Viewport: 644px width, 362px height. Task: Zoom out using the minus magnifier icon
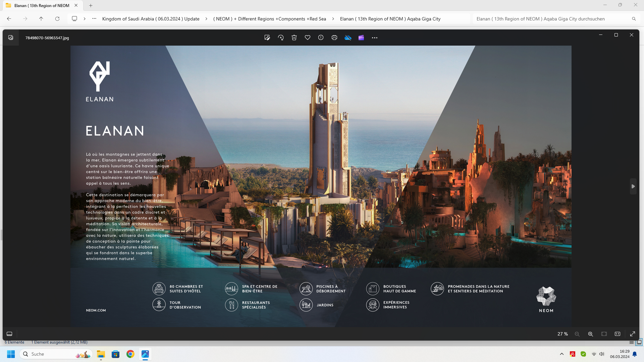(577, 334)
